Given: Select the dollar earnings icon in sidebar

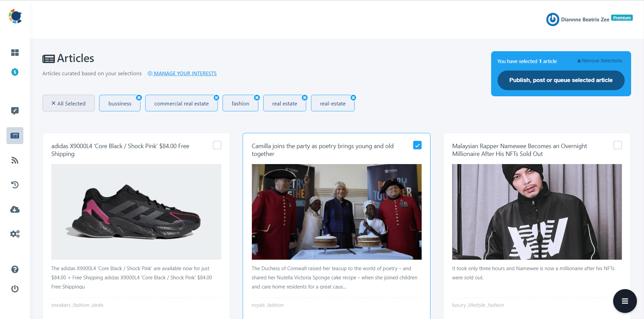Looking at the screenshot, I should point(15,72).
